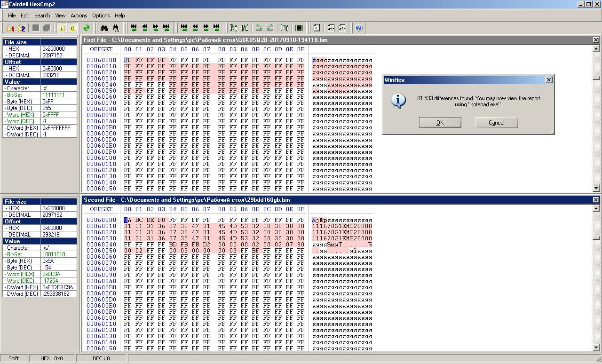Open the Search menu
This screenshot has height=364, width=602.
coord(42,16)
